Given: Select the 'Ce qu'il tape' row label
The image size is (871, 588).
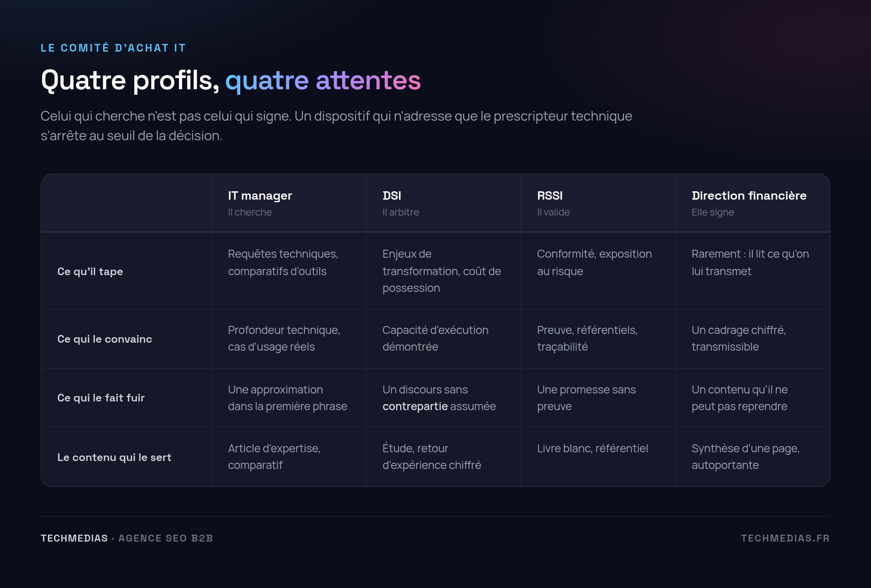Looking at the screenshot, I should coord(90,271).
